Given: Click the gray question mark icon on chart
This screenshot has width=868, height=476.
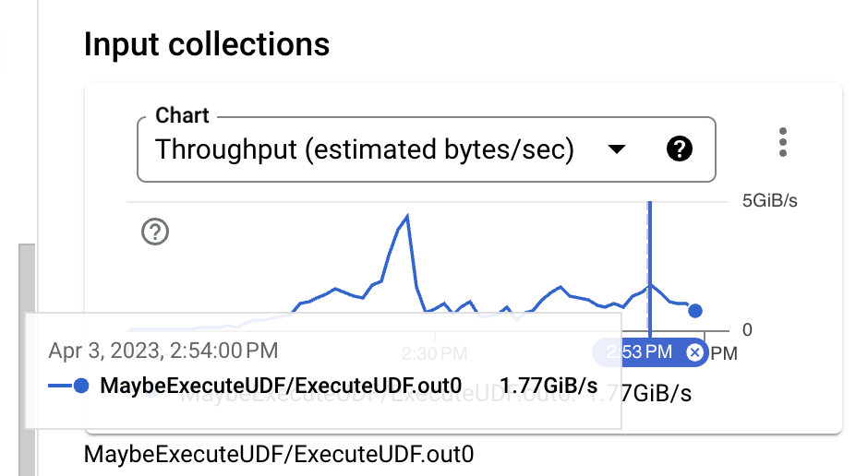Looking at the screenshot, I should (155, 232).
